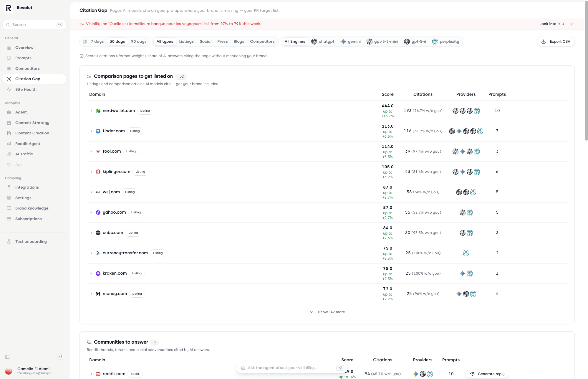Click Look into it link

[552, 24]
